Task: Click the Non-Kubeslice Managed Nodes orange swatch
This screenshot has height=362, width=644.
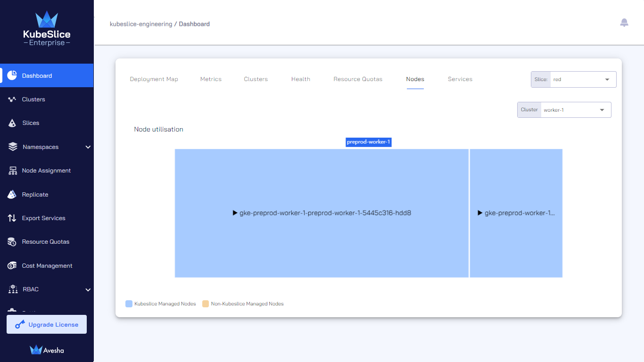Action: (206, 304)
